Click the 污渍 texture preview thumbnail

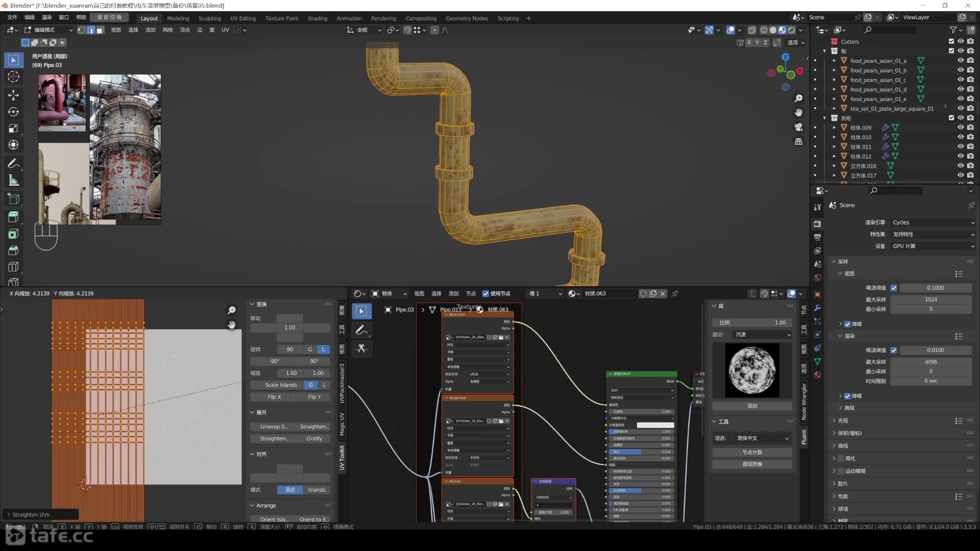click(752, 370)
